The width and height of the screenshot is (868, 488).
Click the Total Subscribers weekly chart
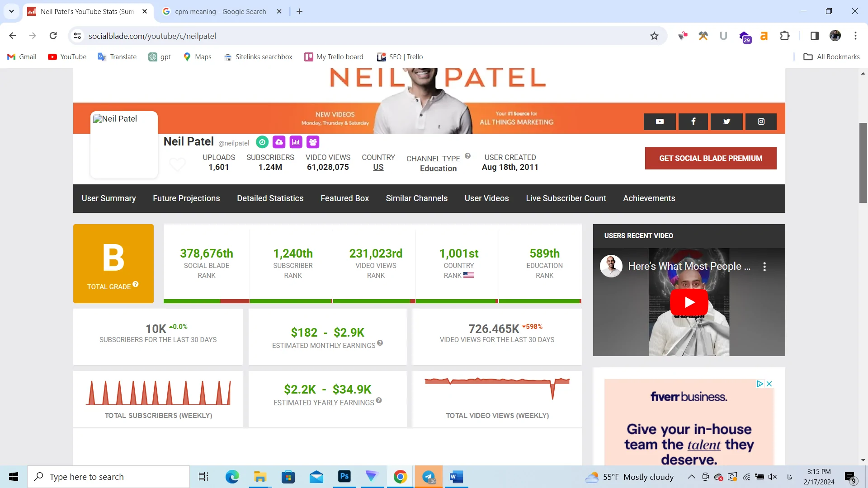pyautogui.click(x=158, y=392)
